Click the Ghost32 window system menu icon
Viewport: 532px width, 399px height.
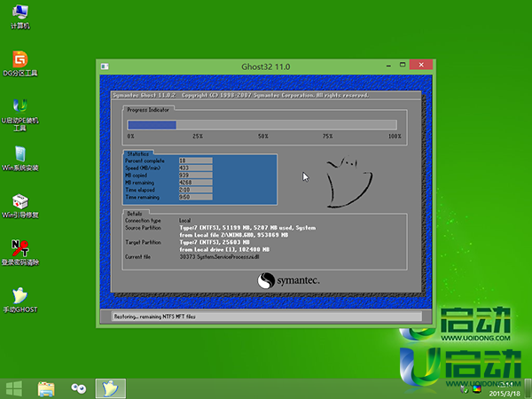point(105,66)
